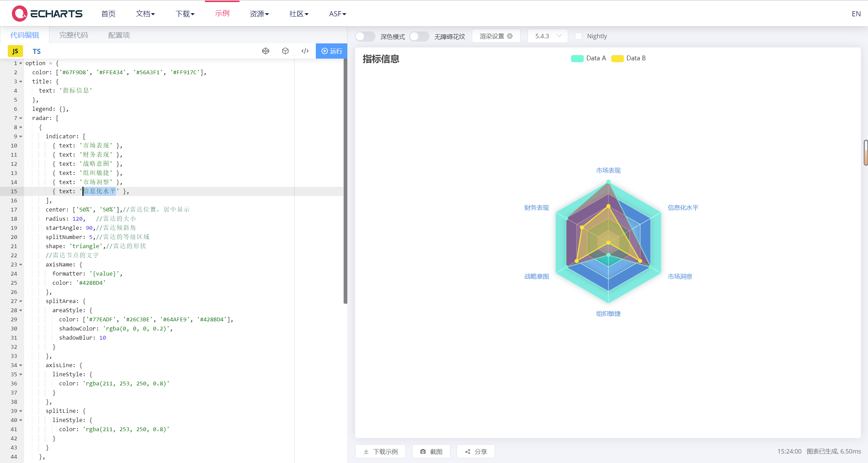This screenshot has height=463, width=868.
Task: Switch to the 完整代码 tab
Action: [73, 35]
